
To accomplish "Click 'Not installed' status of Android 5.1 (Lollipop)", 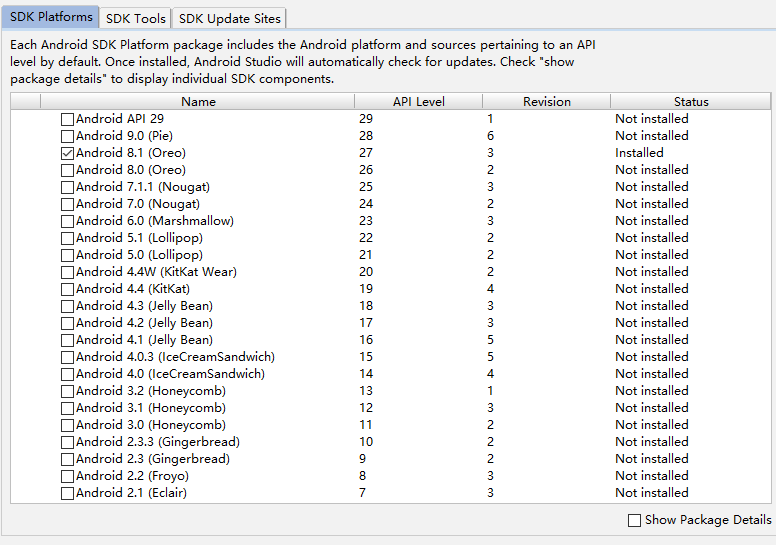I will tap(652, 238).
